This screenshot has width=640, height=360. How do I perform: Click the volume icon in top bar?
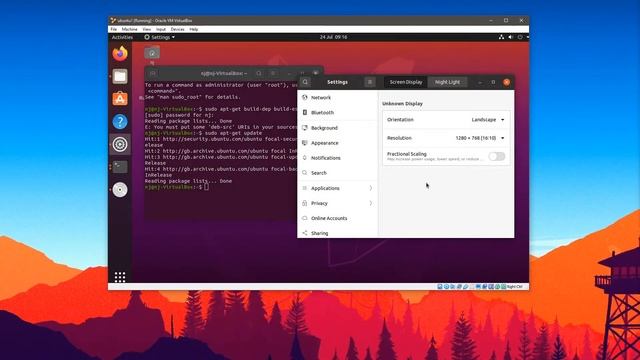click(x=510, y=37)
